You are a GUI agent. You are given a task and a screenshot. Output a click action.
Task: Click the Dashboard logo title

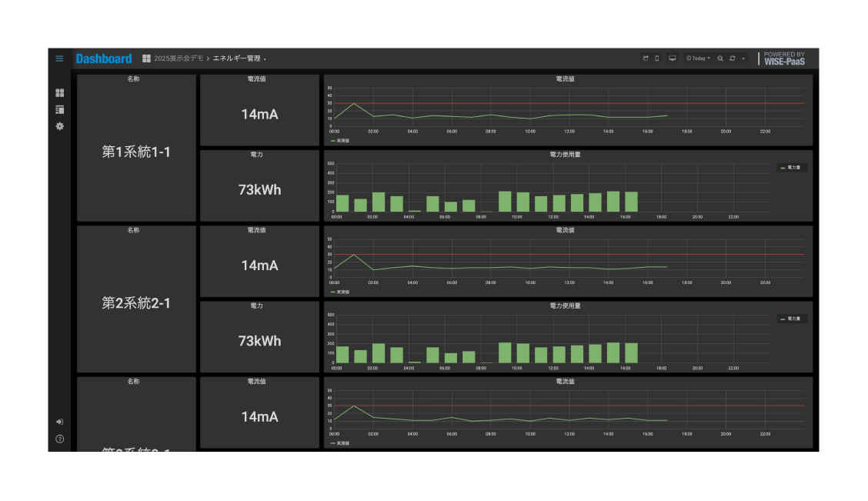click(x=104, y=58)
